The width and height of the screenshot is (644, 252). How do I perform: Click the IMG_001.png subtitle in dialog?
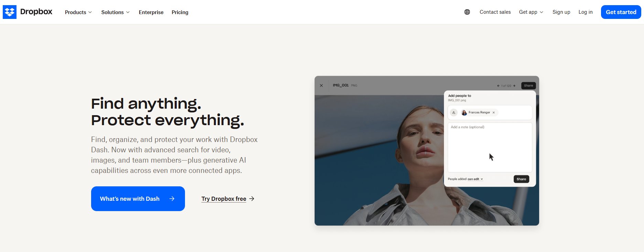click(457, 100)
